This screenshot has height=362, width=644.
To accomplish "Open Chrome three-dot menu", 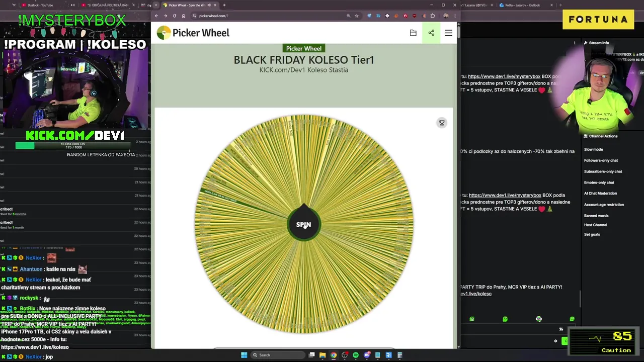I will pyautogui.click(x=454, y=16).
